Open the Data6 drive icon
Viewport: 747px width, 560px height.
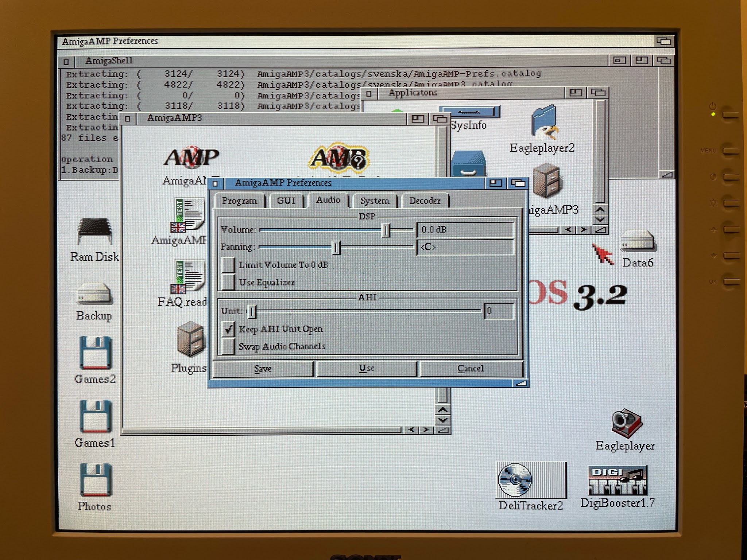638,242
